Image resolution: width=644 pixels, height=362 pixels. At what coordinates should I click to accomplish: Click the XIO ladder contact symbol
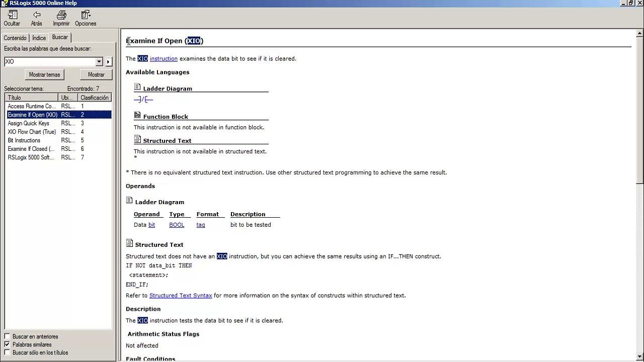(x=143, y=100)
